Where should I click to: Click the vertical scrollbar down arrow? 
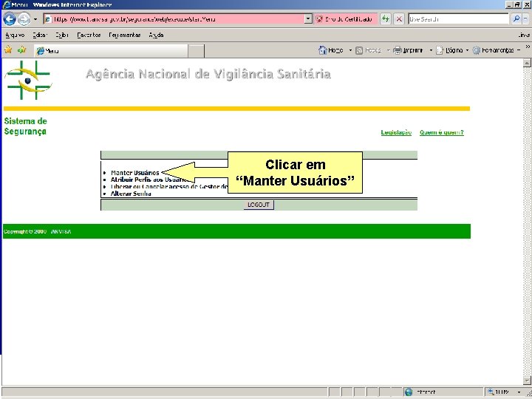pyautogui.click(x=527, y=381)
